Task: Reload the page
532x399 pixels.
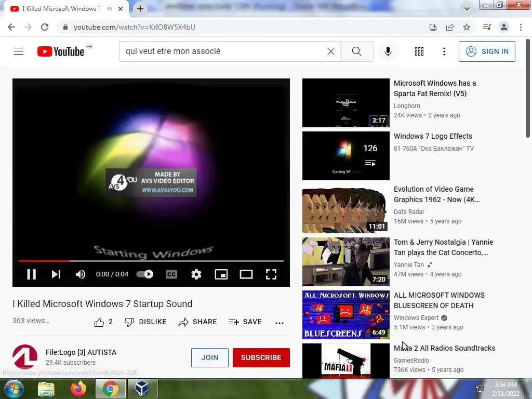Action: coord(45,27)
